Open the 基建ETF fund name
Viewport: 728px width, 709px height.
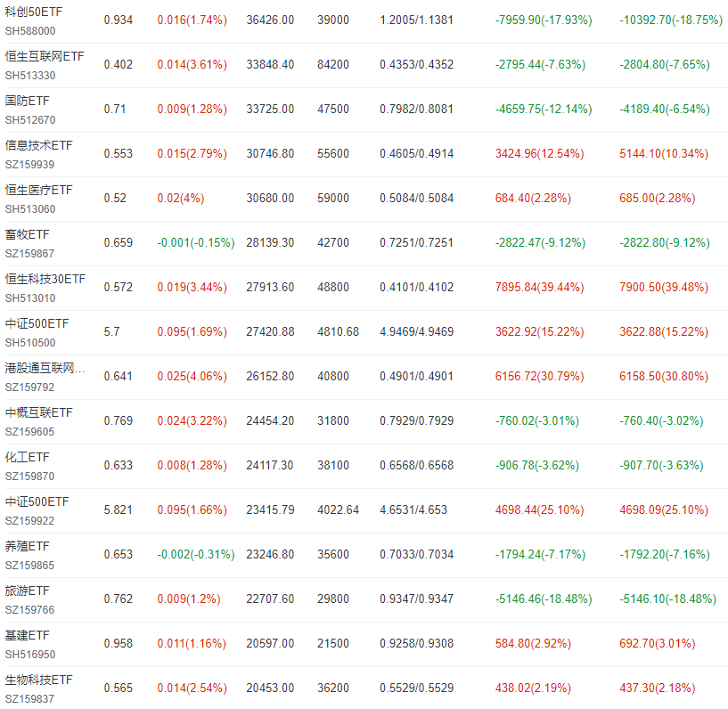[27, 635]
